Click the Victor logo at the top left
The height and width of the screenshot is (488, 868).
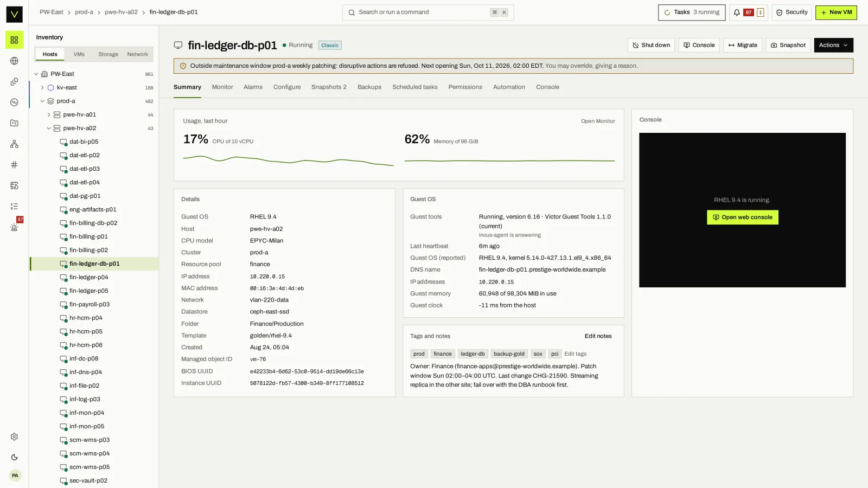point(14,14)
